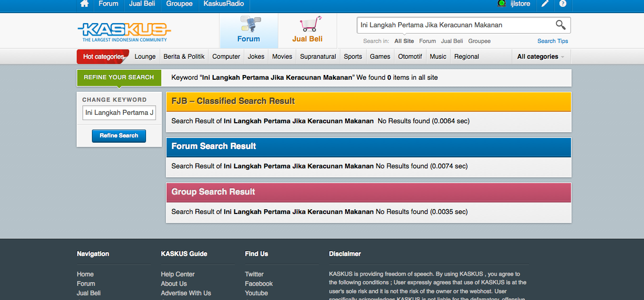Open the Hot categories menu

point(103,57)
